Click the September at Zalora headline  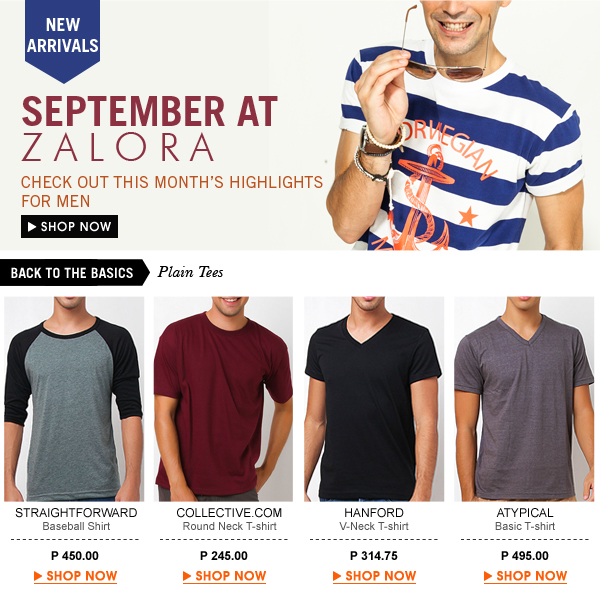pyautogui.click(x=149, y=129)
